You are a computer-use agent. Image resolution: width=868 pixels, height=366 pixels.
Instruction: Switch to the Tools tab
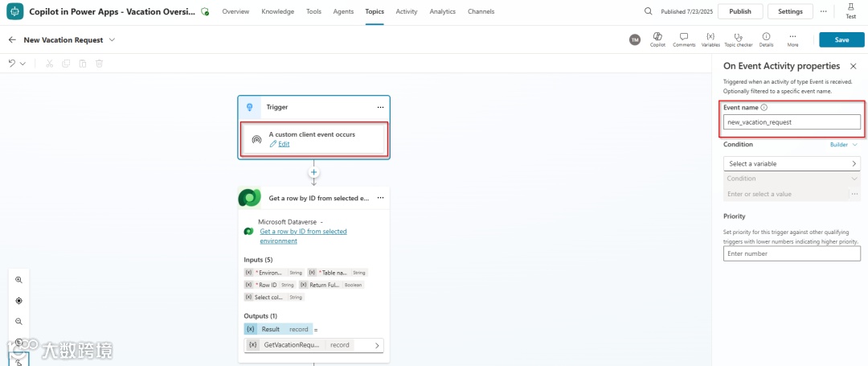[314, 11]
